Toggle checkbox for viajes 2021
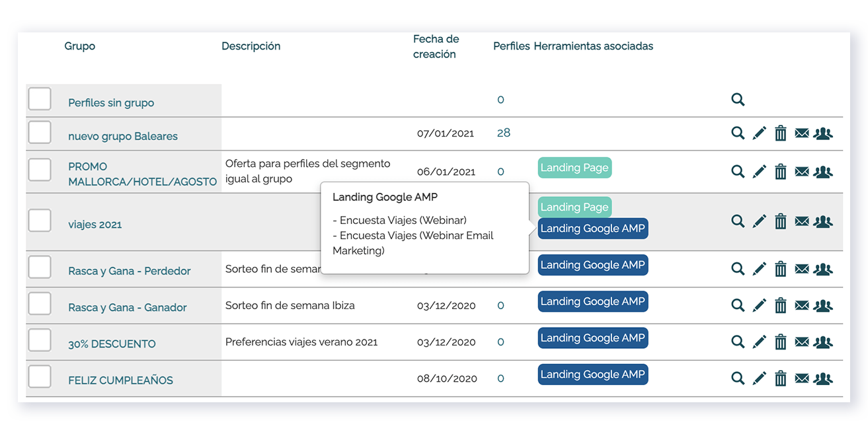 point(40,220)
